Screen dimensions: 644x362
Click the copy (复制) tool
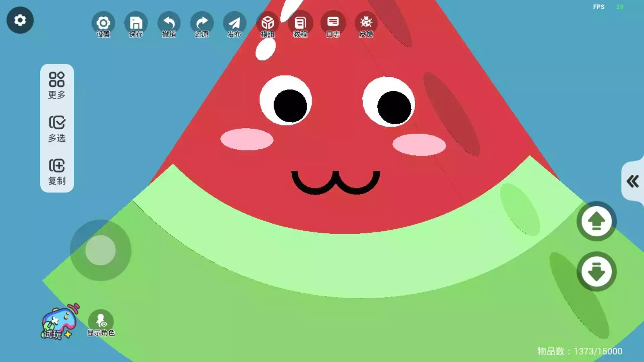pyautogui.click(x=57, y=172)
